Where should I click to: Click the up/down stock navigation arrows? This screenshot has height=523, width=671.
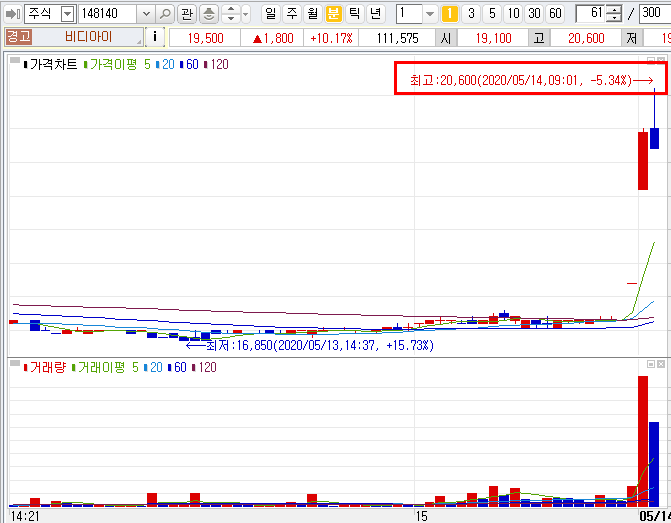click(231, 14)
